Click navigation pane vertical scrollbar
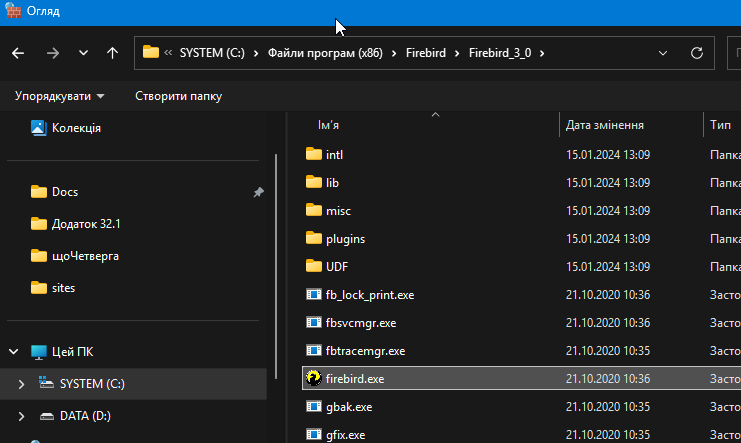741x443 pixels. coord(276,267)
